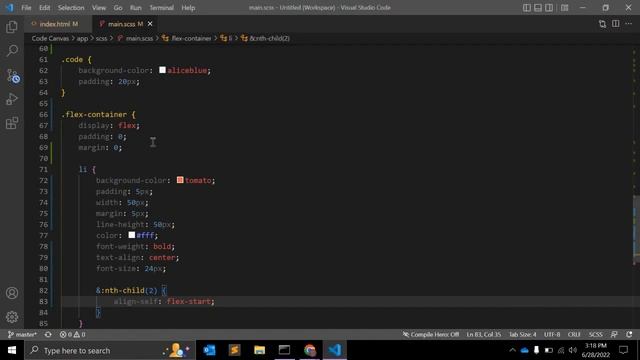Open errors and warnings count in status bar
The image size is (640, 360).
72,334
